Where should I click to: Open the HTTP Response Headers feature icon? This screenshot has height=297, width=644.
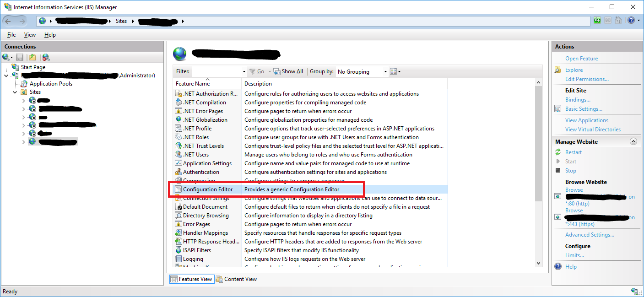(x=179, y=242)
